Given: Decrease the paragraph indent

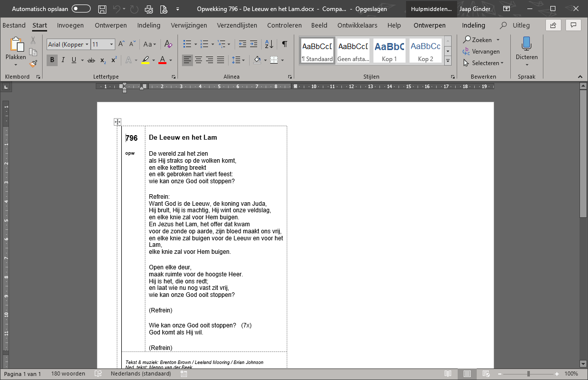Looking at the screenshot, I should pyautogui.click(x=243, y=44).
